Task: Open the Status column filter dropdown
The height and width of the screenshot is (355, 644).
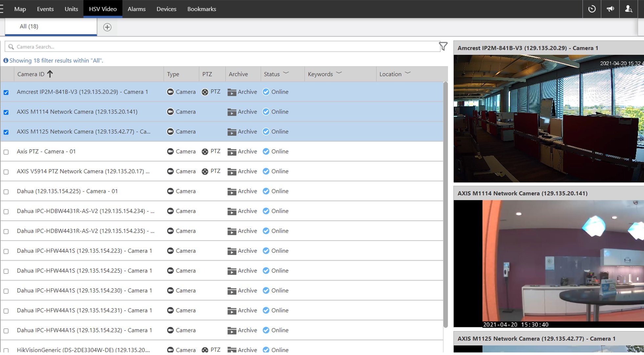Action: point(286,73)
